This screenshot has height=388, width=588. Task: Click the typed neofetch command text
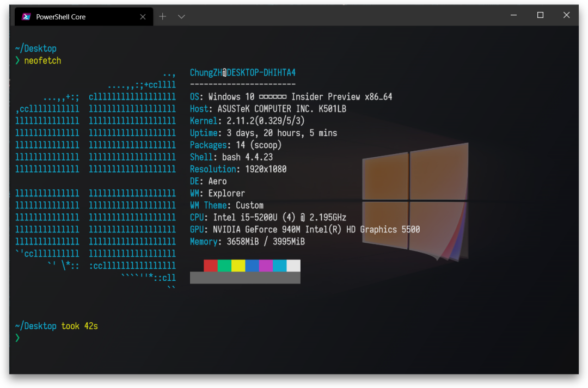point(42,60)
